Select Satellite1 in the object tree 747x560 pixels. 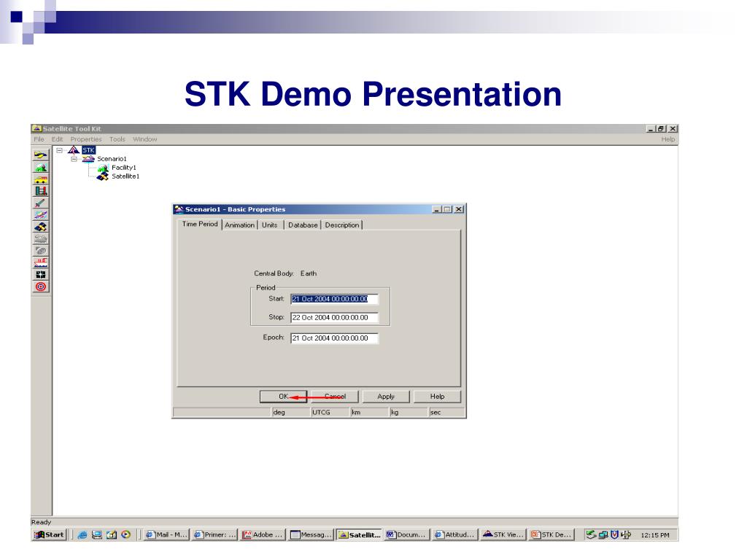pos(125,176)
